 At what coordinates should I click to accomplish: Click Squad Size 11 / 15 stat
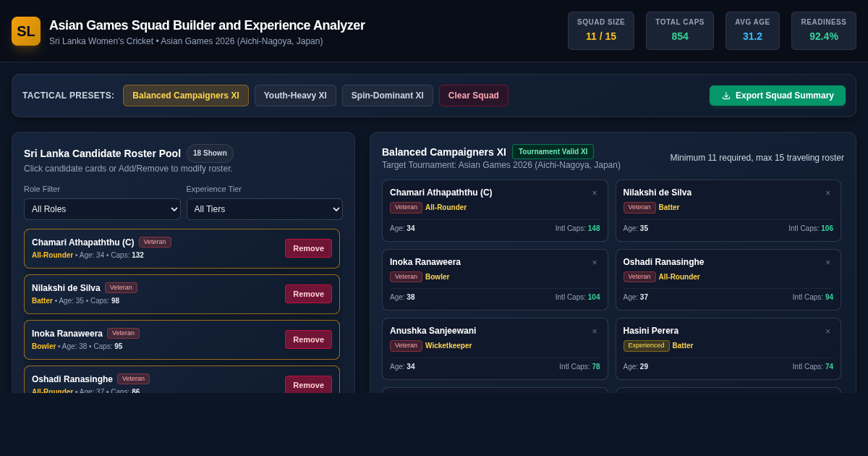[601, 30]
